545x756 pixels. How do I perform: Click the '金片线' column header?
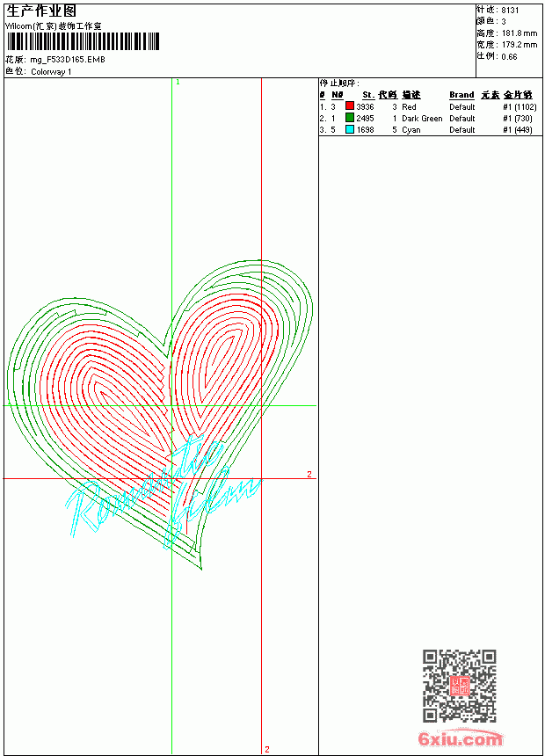point(518,95)
